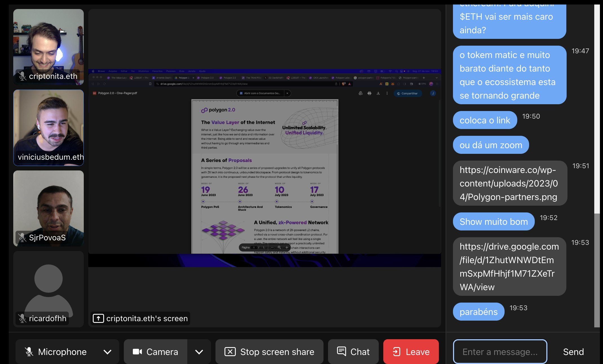Expand the browser tab search chevron
Screen dimensions: 603x364
pos(437,78)
